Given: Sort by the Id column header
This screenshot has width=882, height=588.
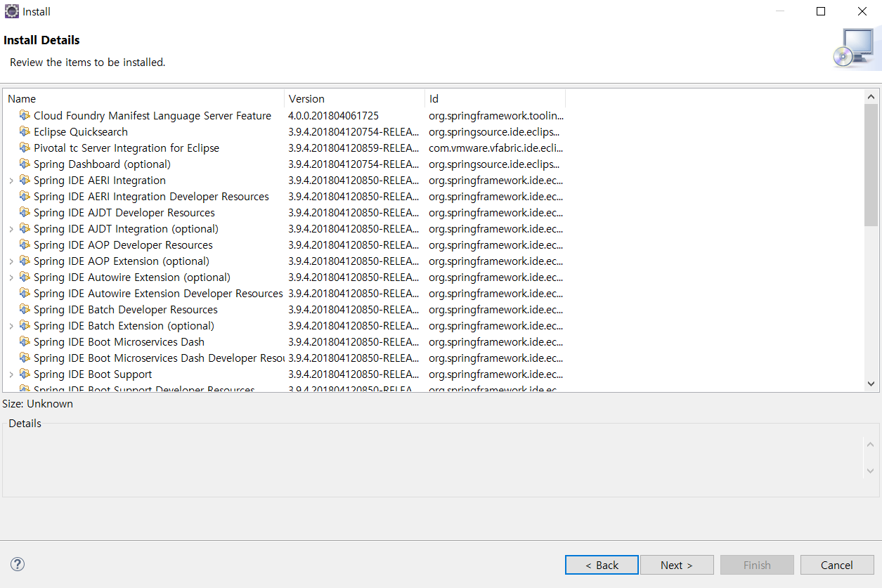Looking at the screenshot, I should point(495,98).
